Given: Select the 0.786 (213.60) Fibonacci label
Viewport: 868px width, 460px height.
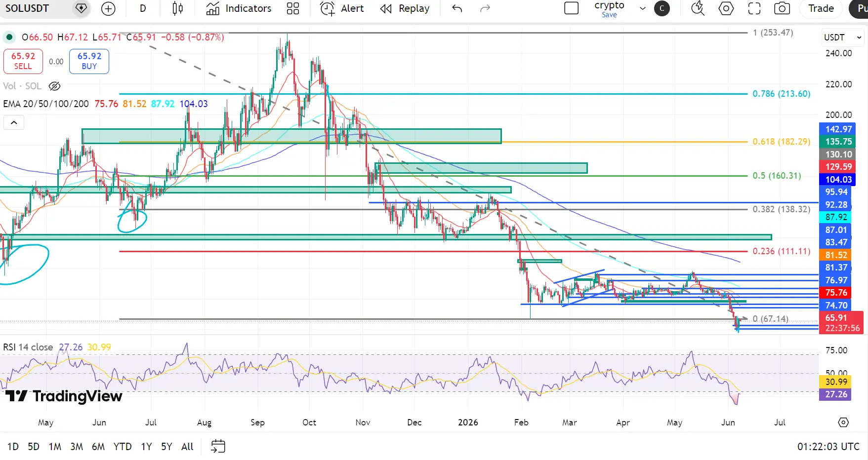Looking at the screenshot, I should coord(782,94).
